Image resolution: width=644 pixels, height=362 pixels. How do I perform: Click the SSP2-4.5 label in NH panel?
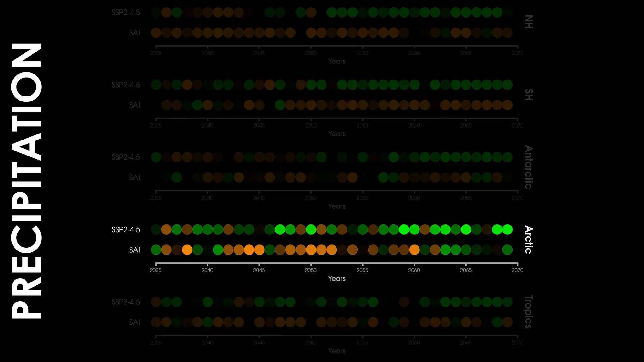pyautogui.click(x=126, y=13)
